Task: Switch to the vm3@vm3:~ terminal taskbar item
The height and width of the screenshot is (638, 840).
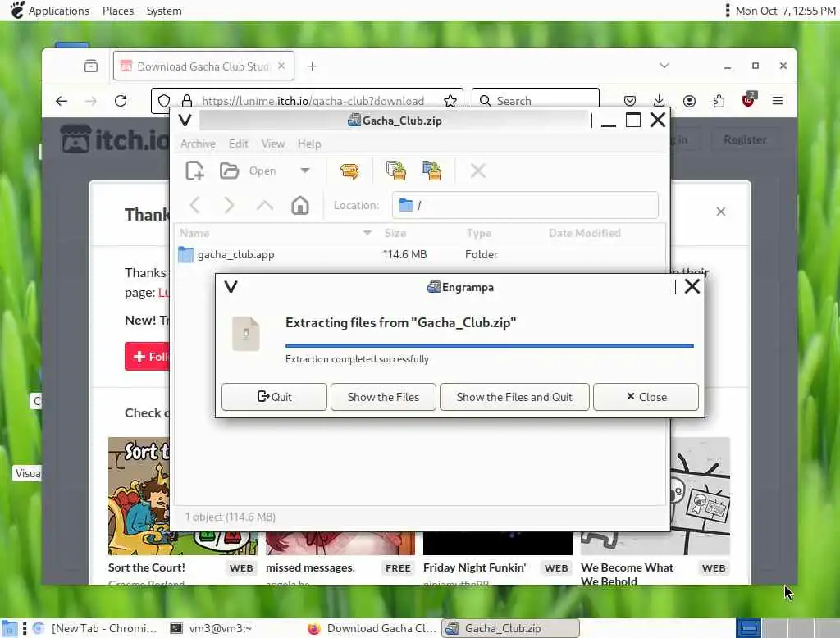Action: coord(211,628)
